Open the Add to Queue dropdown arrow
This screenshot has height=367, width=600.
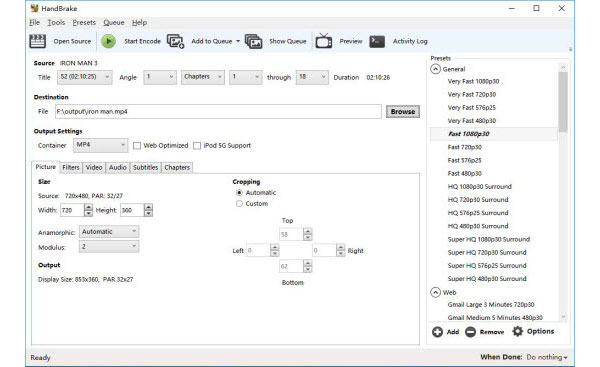[238, 41]
